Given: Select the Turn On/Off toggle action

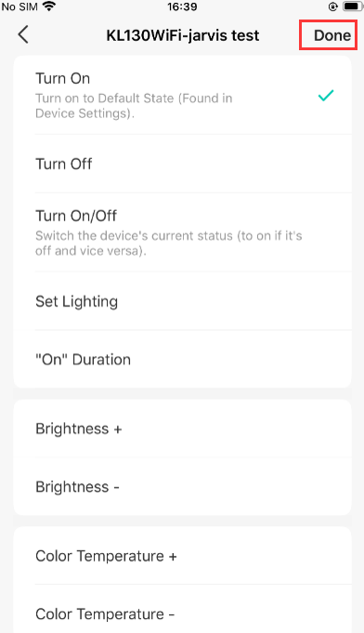Looking at the screenshot, I should click(183, 232).
